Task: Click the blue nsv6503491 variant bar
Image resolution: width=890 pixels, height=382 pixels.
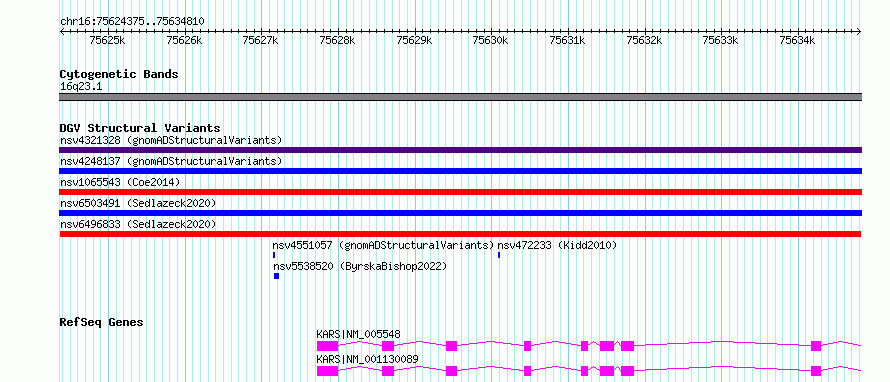Action: (460, 213)
